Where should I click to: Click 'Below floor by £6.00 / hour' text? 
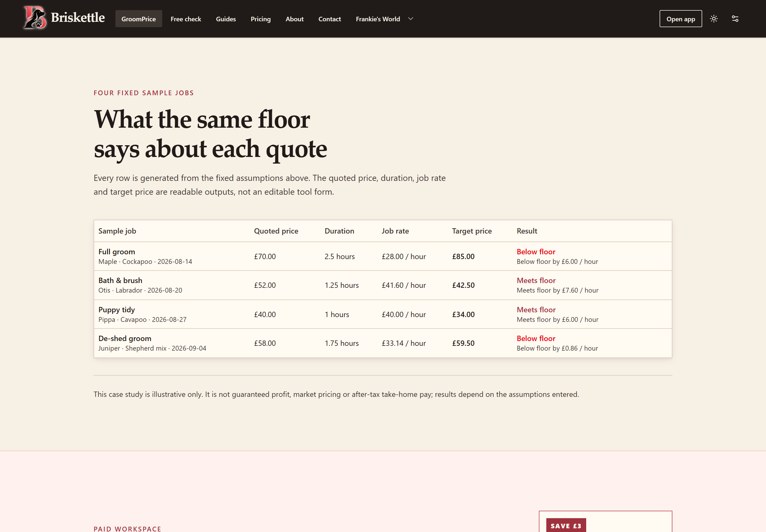pos(557,262)
